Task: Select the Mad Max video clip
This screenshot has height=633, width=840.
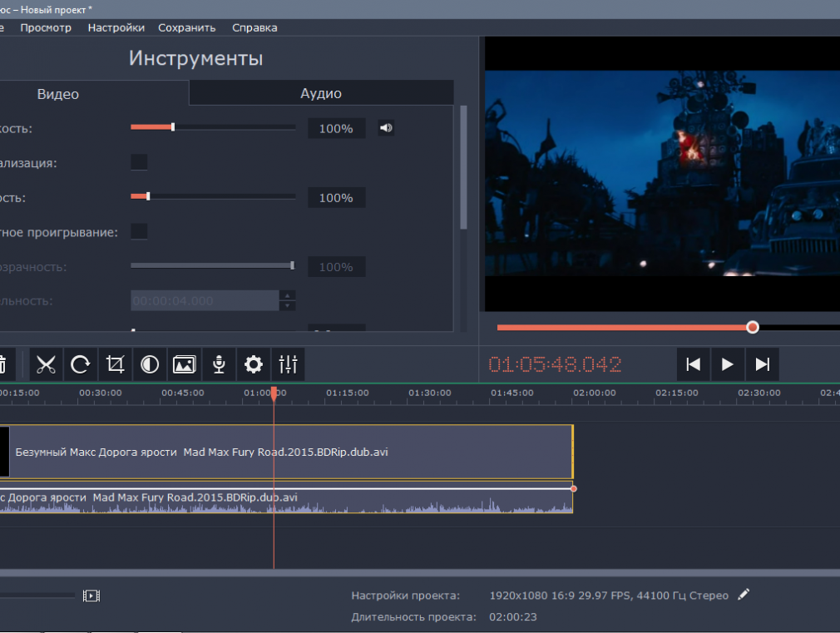Action: point(287,452)
